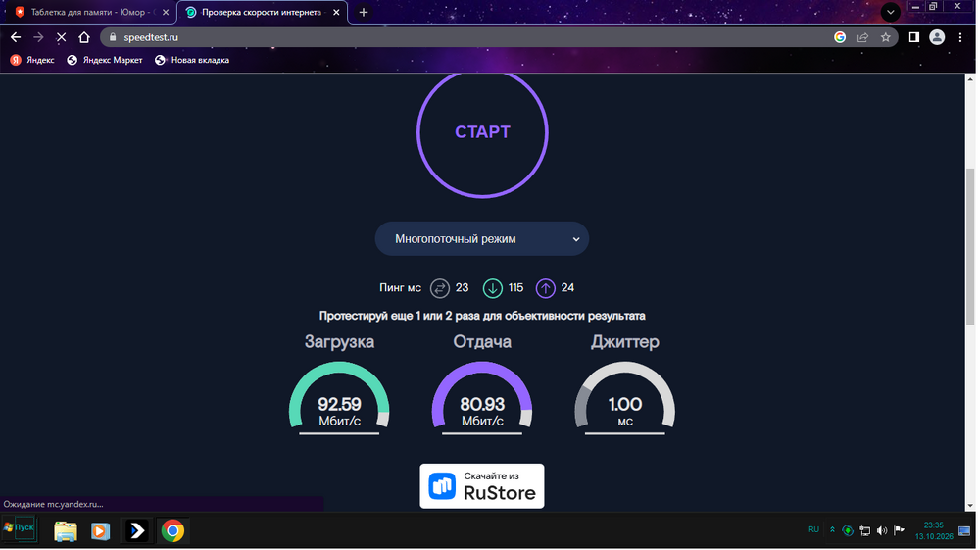Open a new browser tab
The width and height of the screenshot is (980, 550).
click(x=364, y=12)
